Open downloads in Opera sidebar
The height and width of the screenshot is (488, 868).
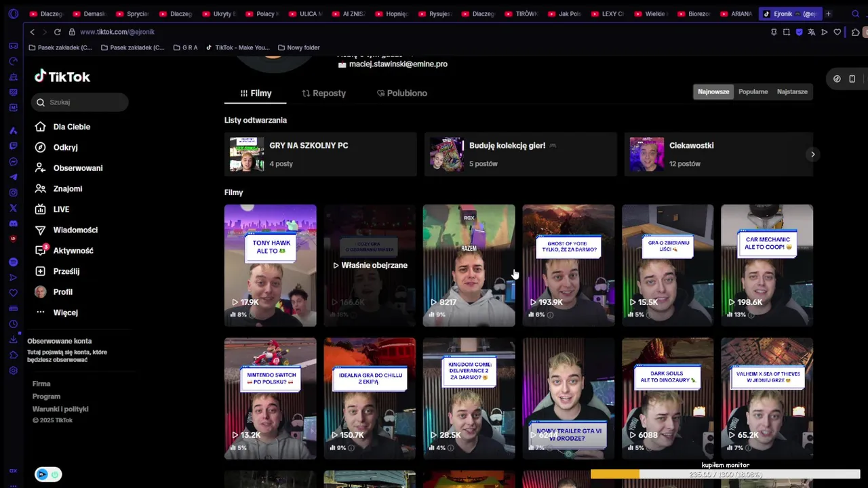coord(13,340)
